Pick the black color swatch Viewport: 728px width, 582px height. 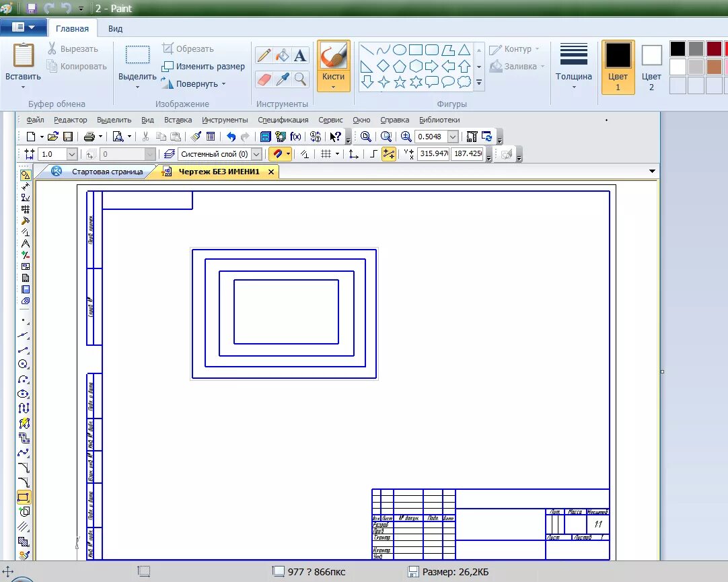click(x=678, y=48)
